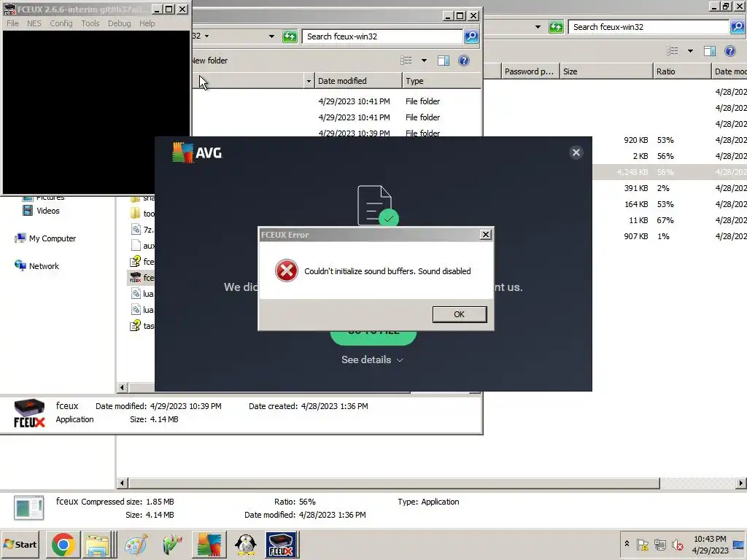Screen dimensions: 747x560
Task: Toggle the preview pane icon in the front Explorer window
Action: [444, 61]
